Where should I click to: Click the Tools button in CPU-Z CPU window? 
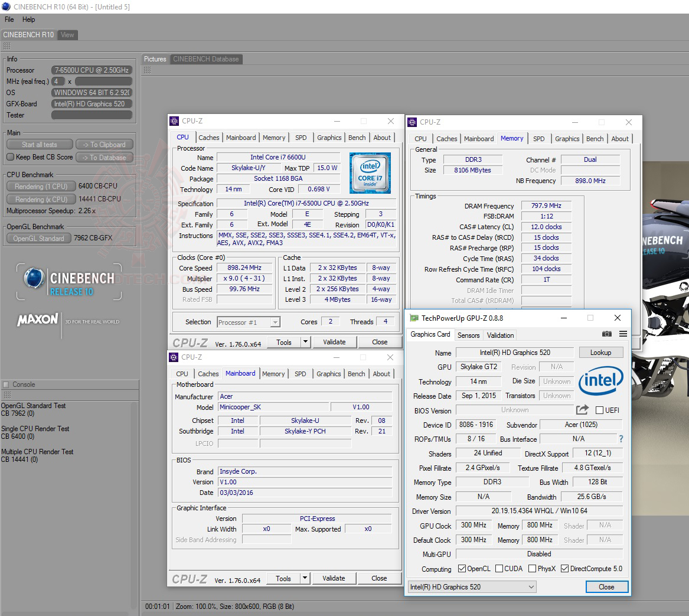click(x=284, y=342)
